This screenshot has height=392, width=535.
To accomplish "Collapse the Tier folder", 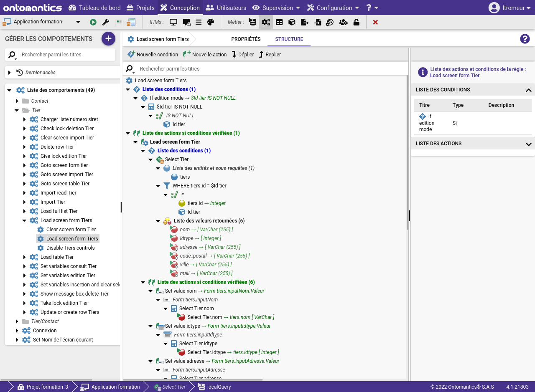I will 17,110.
